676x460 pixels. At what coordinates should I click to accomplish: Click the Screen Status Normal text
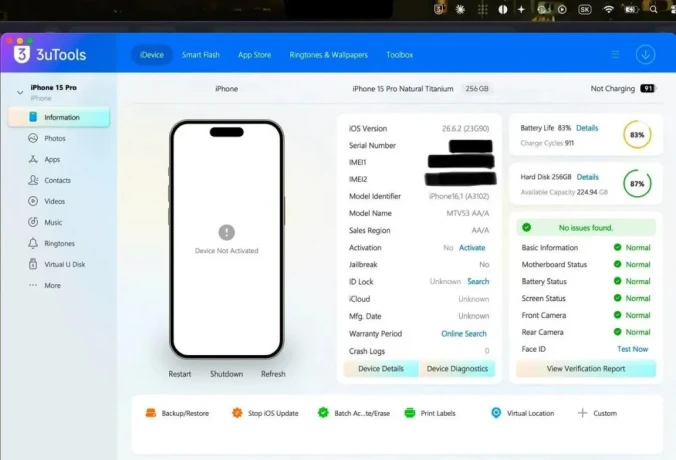coord(638,298)
